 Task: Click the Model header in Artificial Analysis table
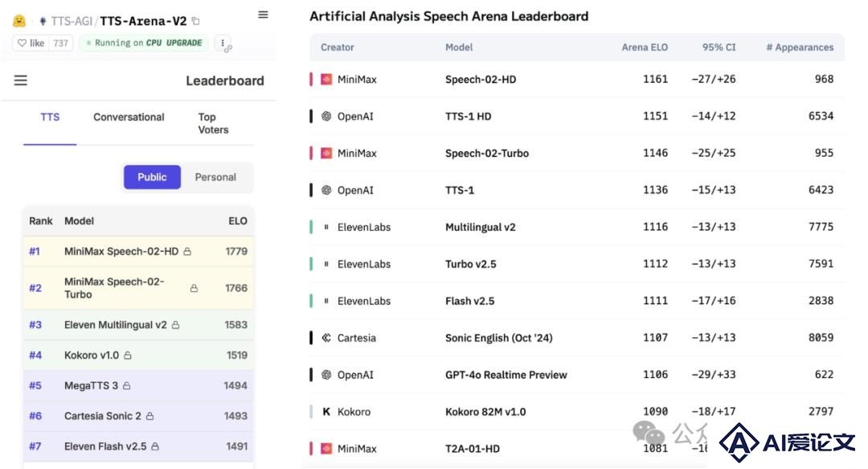459,47
